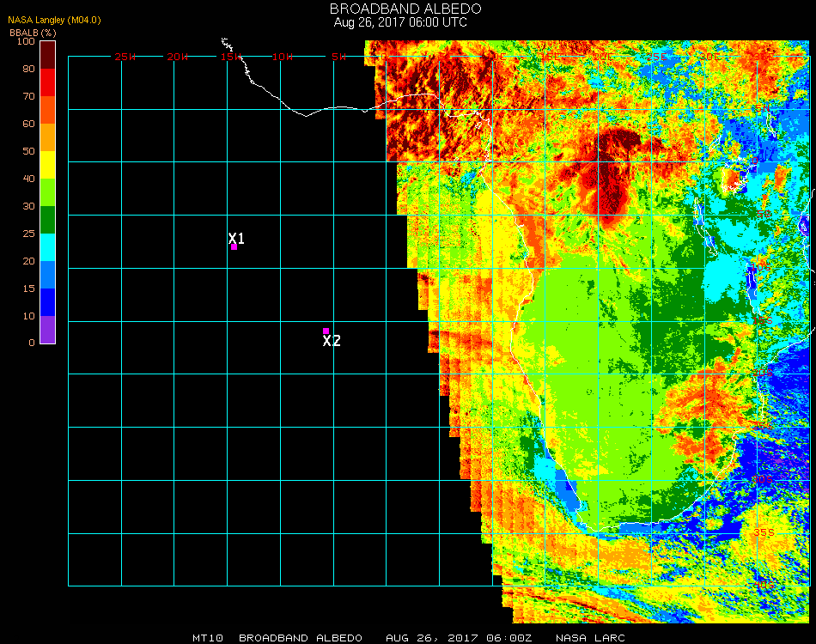Image resolution: width=816 pixels, height=644 pixels.
Task: Click the magenta X2 marker point
Action: pos(326,331)
